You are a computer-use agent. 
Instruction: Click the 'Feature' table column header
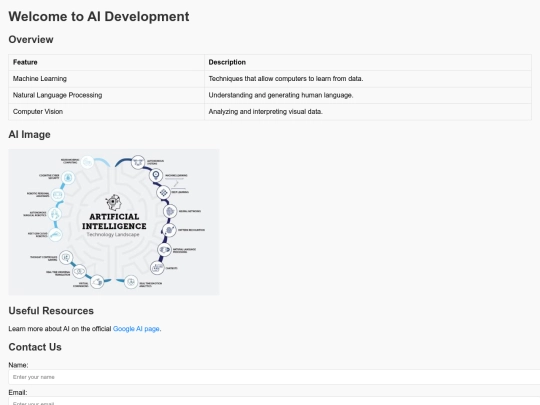106,62
